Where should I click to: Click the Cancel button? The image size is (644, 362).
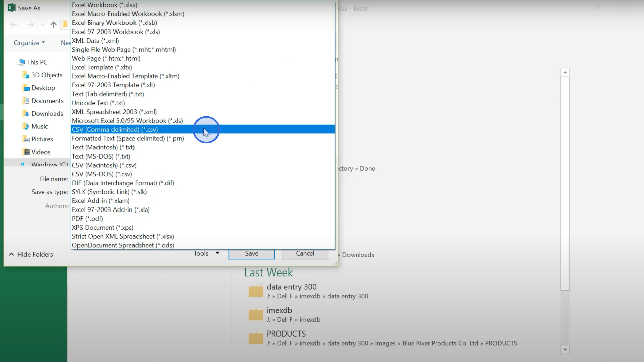tap(305, 254)
